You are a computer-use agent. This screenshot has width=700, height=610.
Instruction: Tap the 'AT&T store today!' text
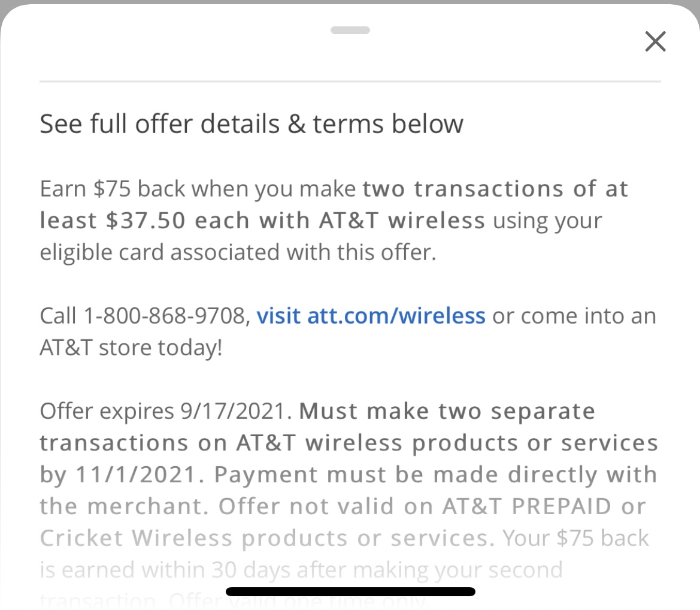pyautogui.click(x=131, y=348)
